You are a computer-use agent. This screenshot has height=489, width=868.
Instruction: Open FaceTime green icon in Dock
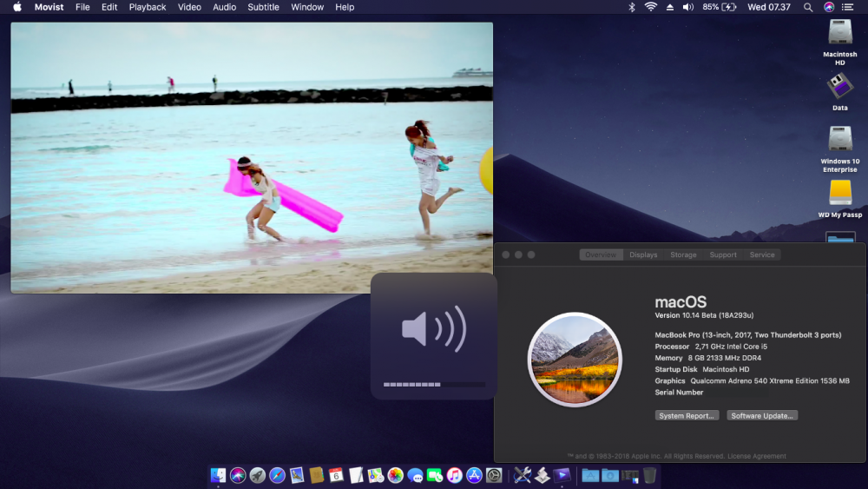[435, 475]
